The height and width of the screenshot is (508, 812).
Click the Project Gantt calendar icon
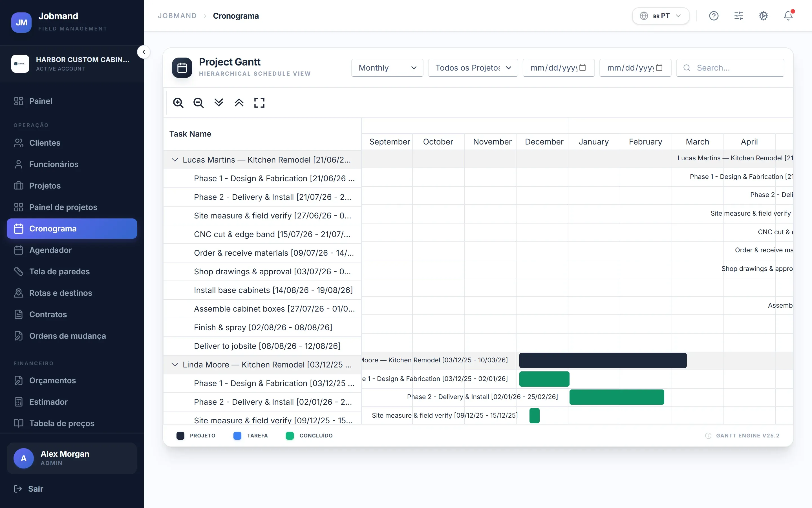pyautogui.click(x=182, y=67)
